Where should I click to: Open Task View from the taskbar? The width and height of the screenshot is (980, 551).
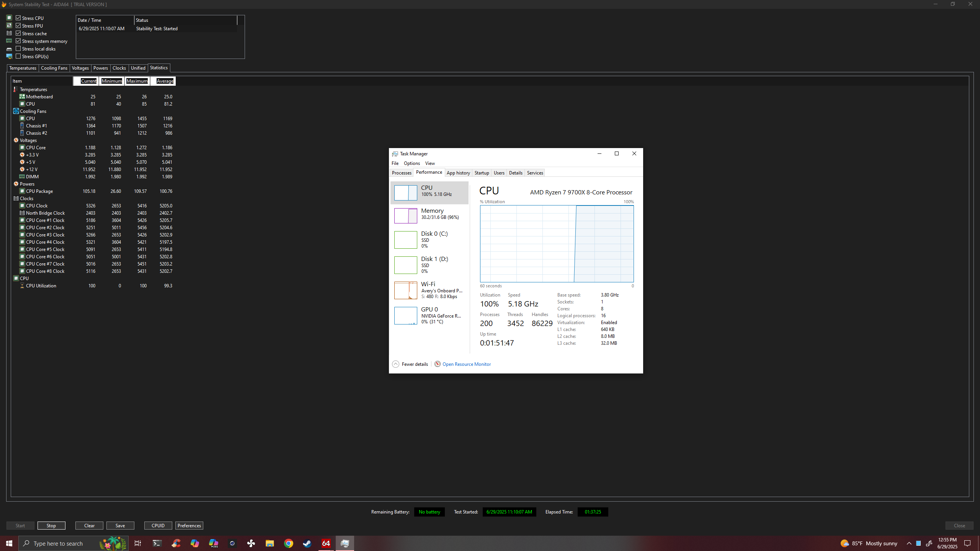click(x=138, y=543)
